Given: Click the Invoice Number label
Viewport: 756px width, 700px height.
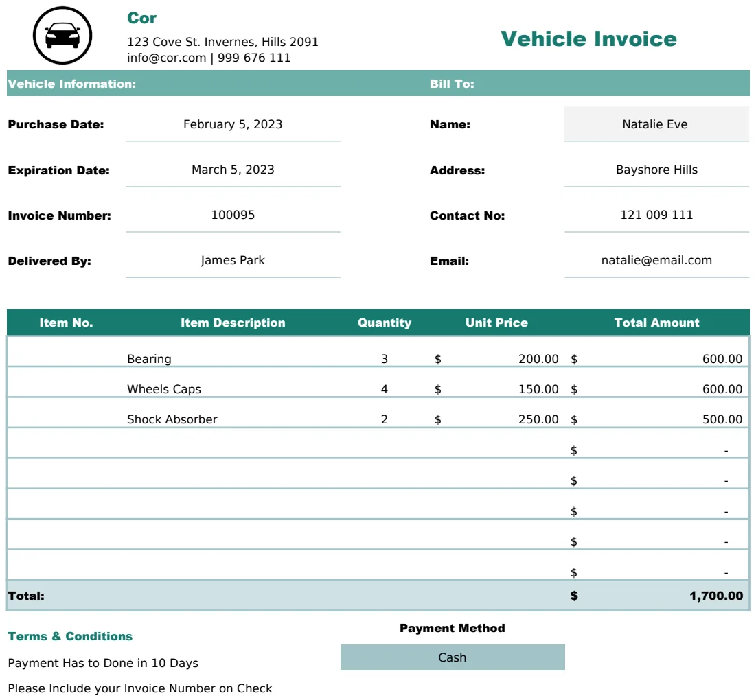Looking at the screenshot, I should 59,215.
